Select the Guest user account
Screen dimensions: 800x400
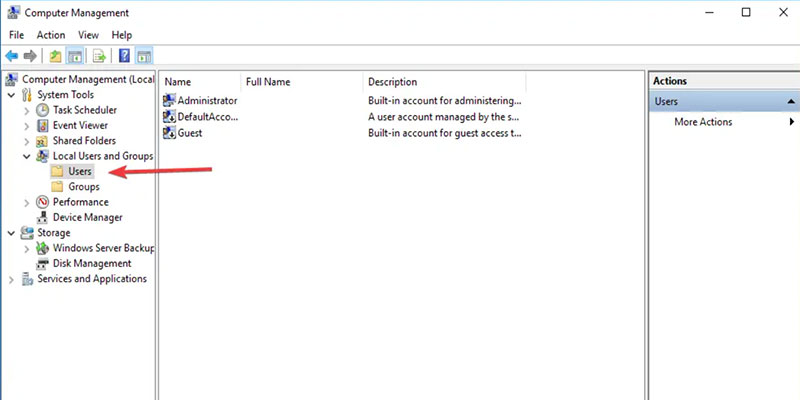pos(190,132)
